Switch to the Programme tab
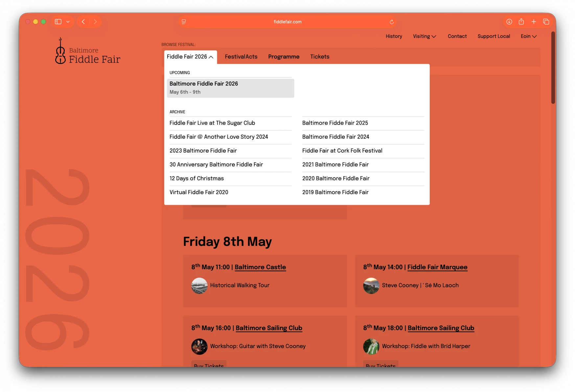575x392 pixels. (x=284, y=57)
